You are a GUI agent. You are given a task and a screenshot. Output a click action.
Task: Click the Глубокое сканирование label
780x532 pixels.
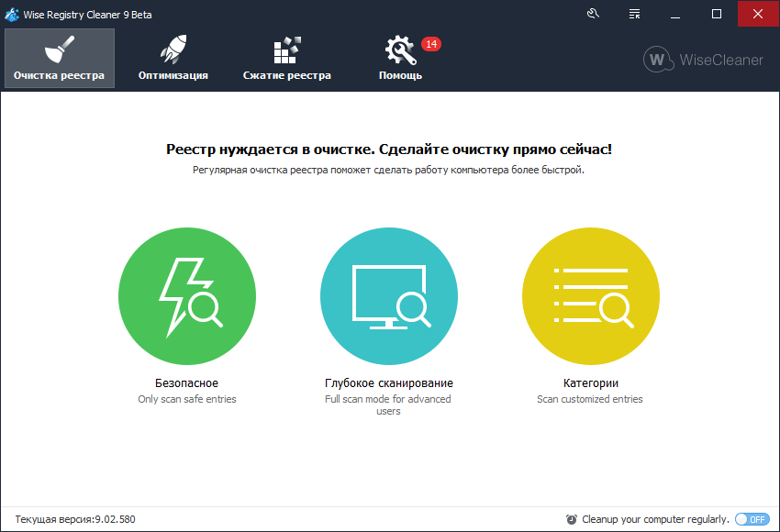coord(389,383)
